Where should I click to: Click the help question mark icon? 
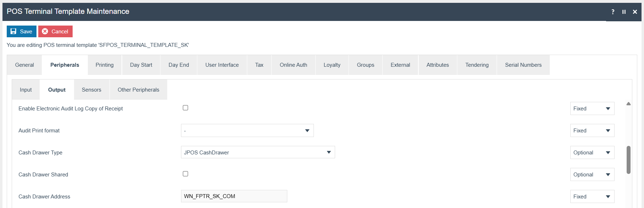click(x=613, y=12)
